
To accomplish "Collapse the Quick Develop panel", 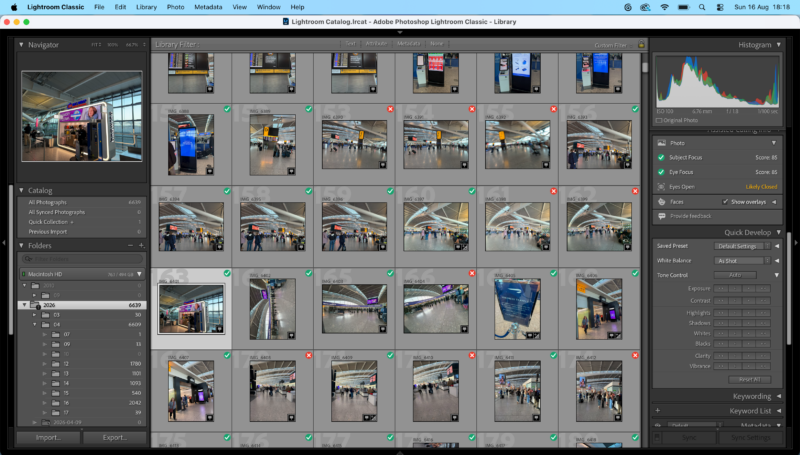I will coord(779,232).
